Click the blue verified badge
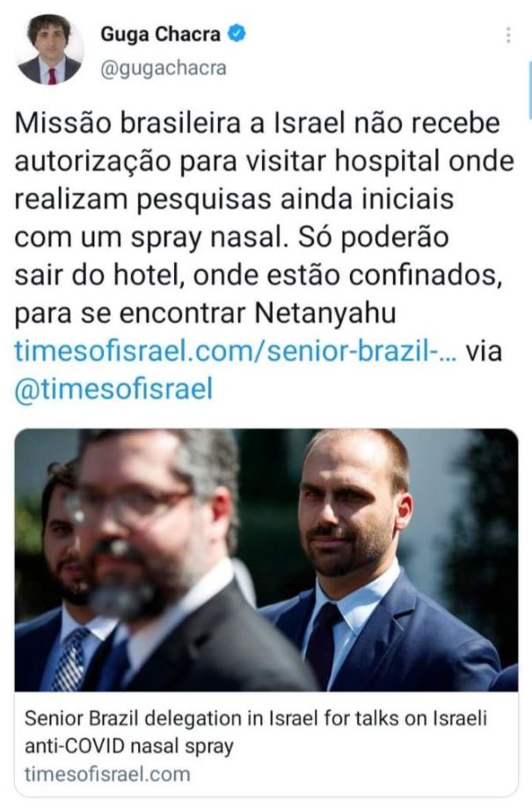 click(x=237, y=34)
